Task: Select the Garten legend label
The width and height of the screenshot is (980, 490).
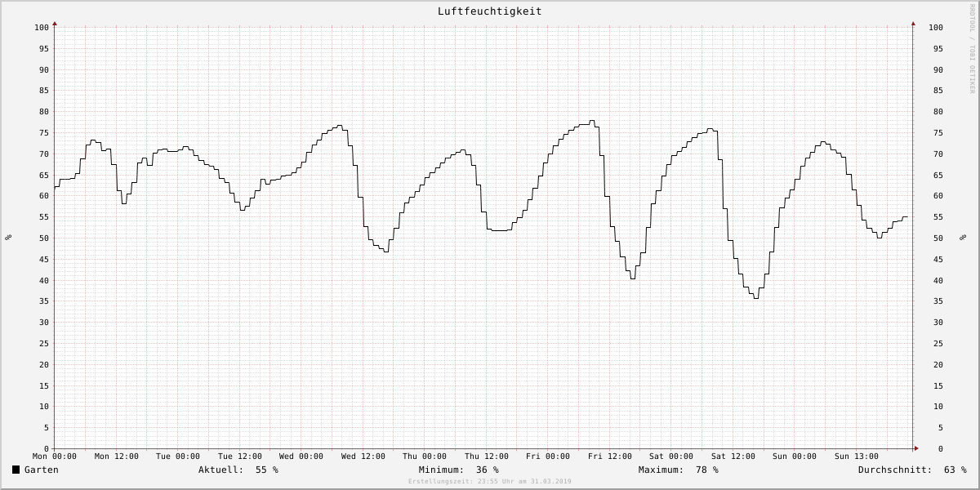Action: click(42, 470)
